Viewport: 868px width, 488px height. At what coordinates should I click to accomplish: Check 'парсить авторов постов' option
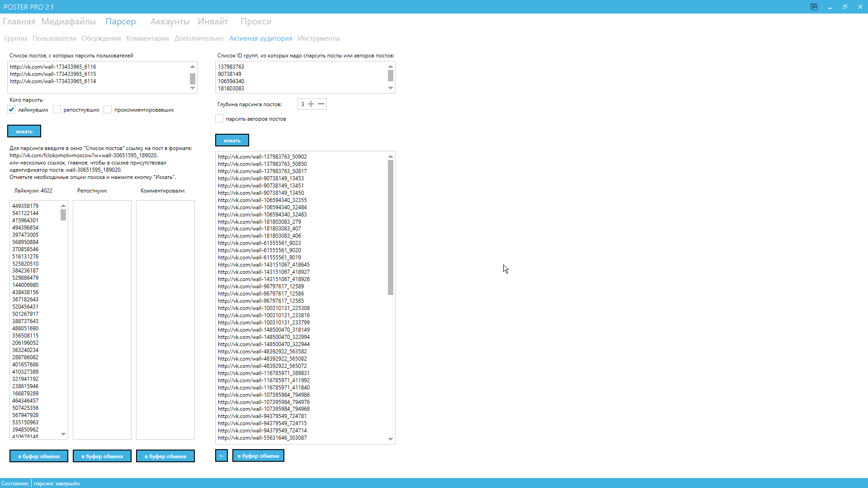(x=219, y=119)
